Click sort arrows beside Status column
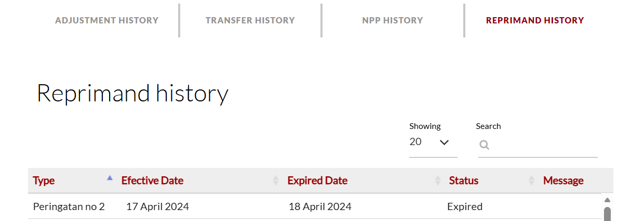This screenshot has height=221, width=644. [531, 180]
